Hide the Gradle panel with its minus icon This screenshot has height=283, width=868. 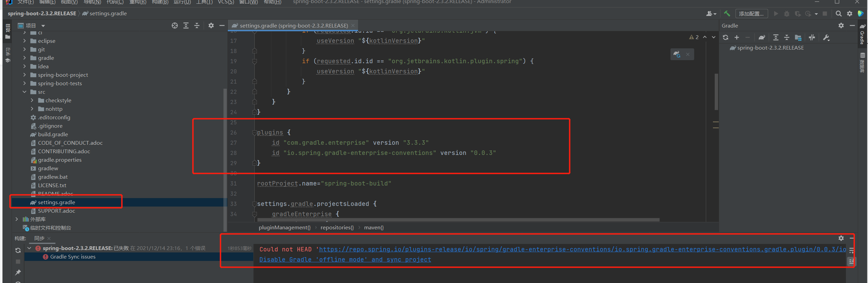[852, 25]
